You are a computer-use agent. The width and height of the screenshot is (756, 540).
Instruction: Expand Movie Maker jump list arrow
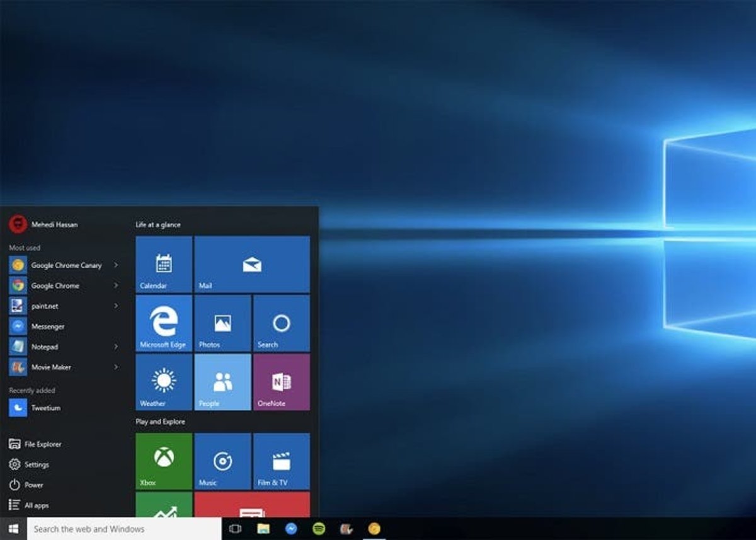pos(116,367)
